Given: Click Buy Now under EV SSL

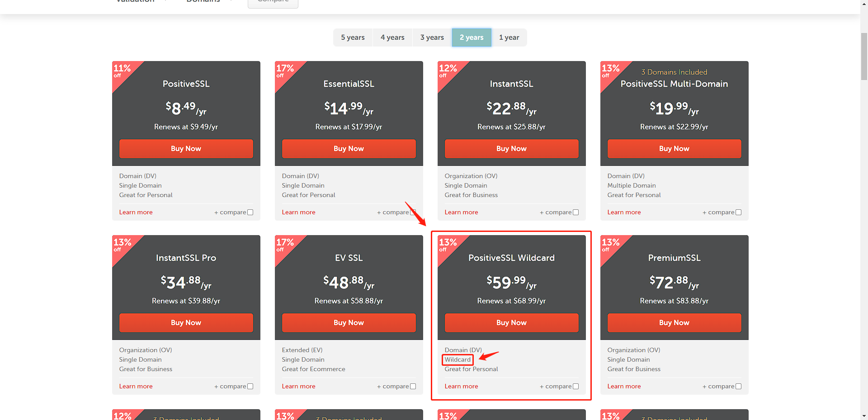Looking at the screenshot, I should (x=349, y=323).
